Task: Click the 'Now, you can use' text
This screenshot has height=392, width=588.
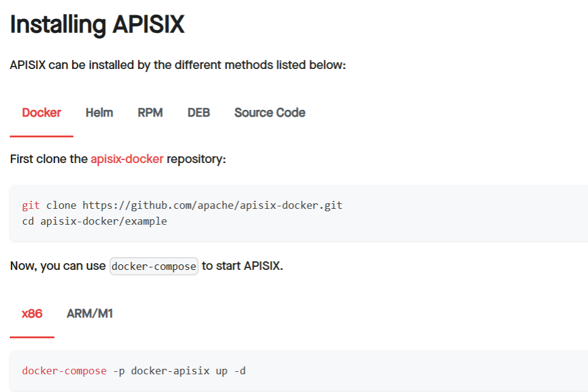Action: pyautogui.click(x=58, y=266)
